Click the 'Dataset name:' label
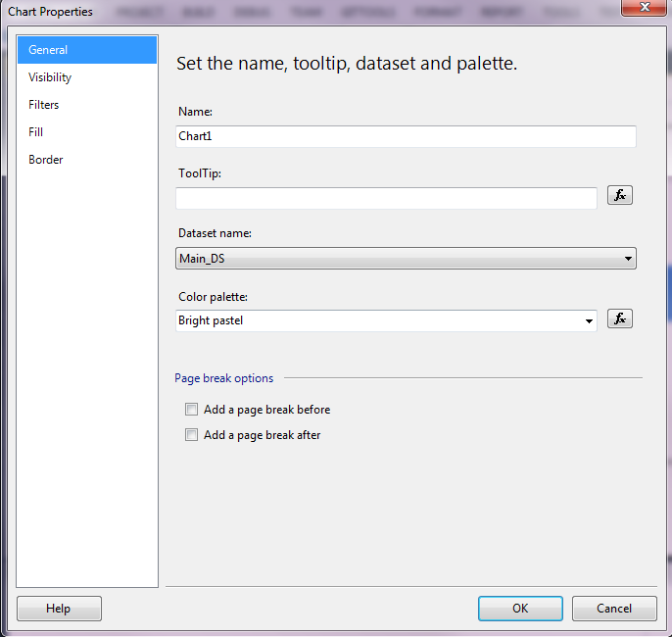The height and width of the screenshot is (637, 672). (215, 234)
